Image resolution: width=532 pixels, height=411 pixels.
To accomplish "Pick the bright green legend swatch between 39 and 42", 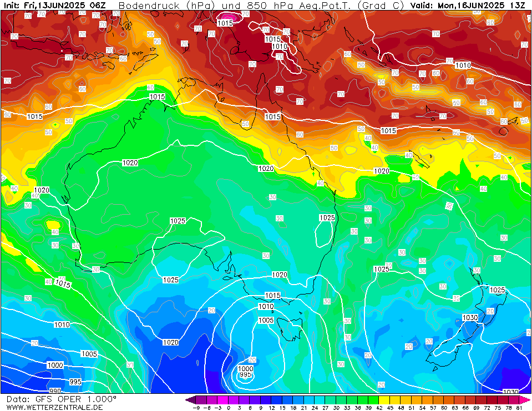I will (373, 399).
